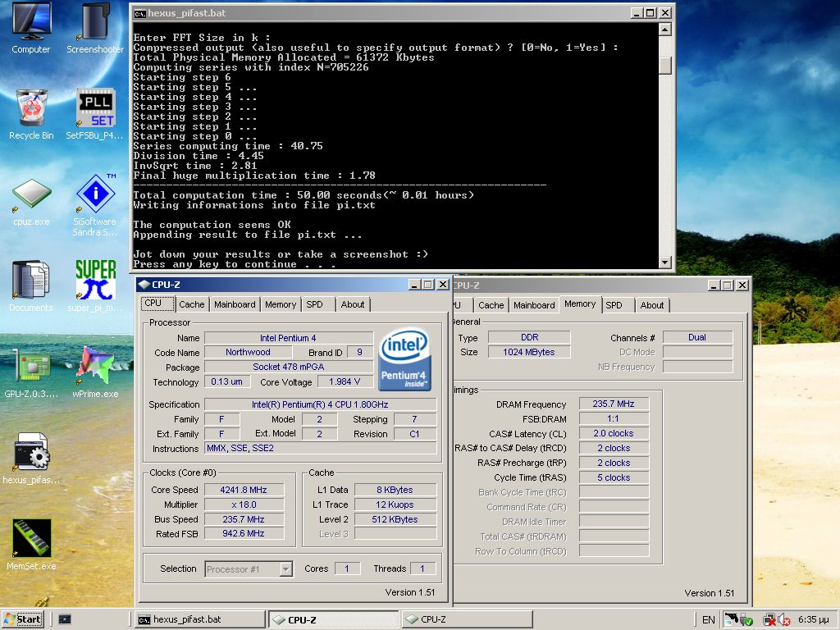Expand the Processor #1 selection dropdown

pos(286,569)
